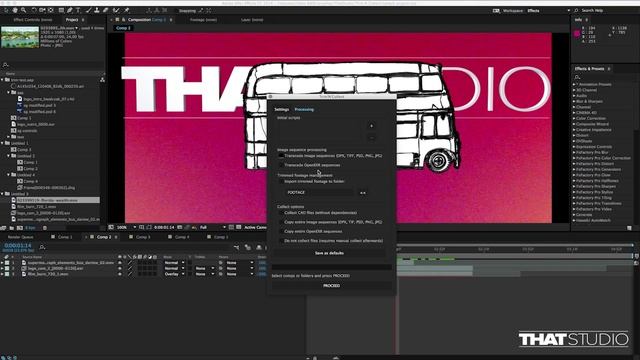Add an initial script with plus button
Image resolution: width=640 pixels, height=360 pixels.
pos(371,126)
